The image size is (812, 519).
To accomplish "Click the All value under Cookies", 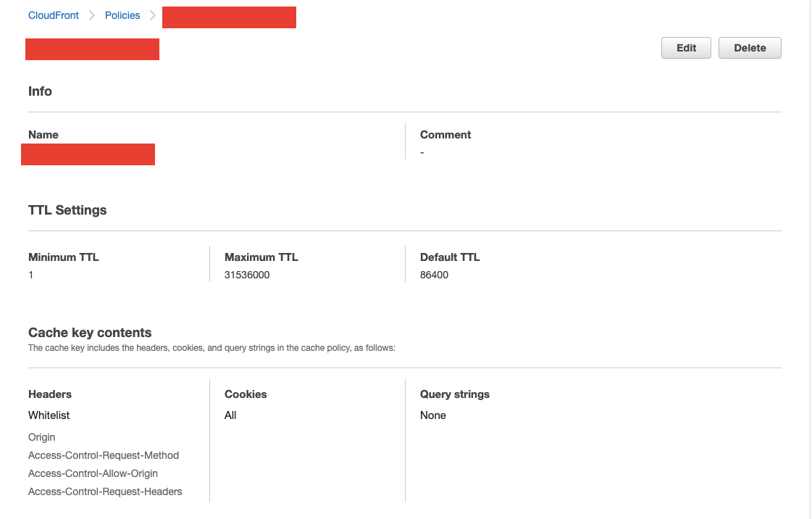I will [x=230, y=415].
